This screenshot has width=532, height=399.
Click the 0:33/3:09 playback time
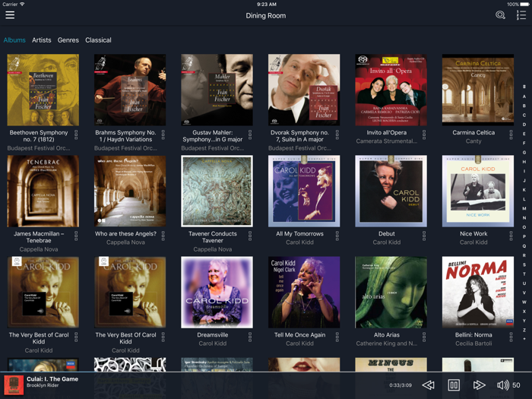click(x=401, y=385)
